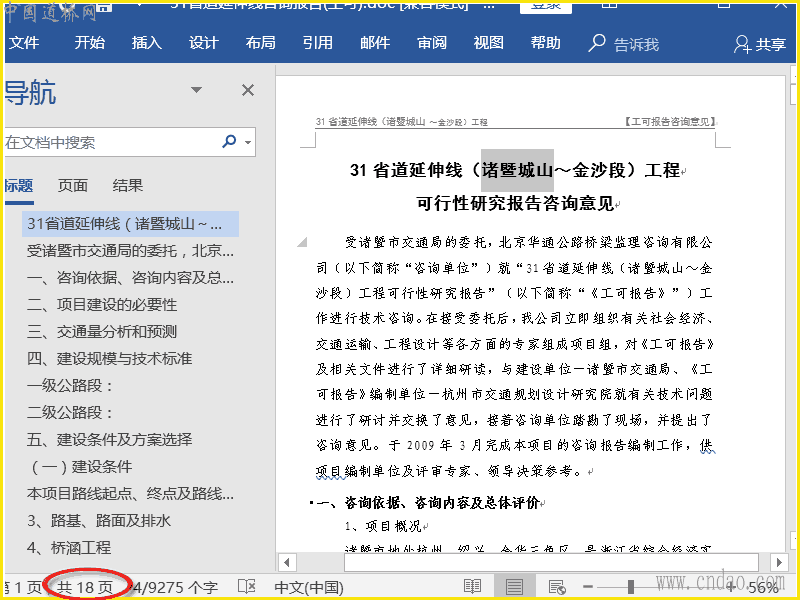Click the word count 9275 个字
This screenshot has height=600, width=800.
(x=175, y=588)
